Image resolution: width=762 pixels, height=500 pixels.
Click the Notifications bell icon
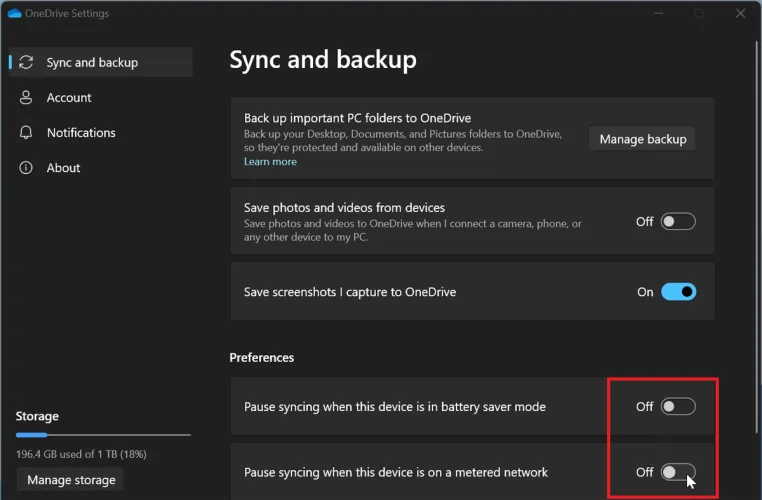(27, 132)
